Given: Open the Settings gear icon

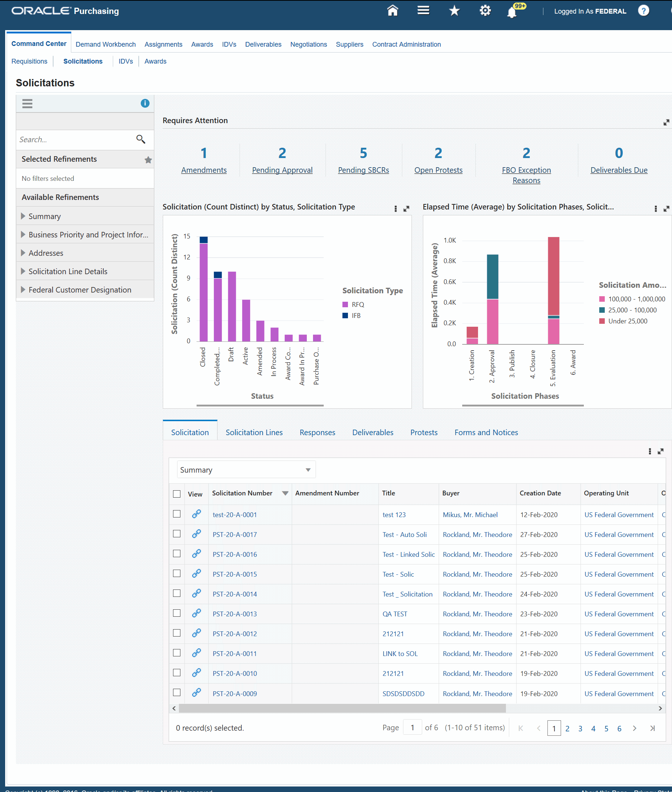Looking at the screenshot, I should point(485,11).
